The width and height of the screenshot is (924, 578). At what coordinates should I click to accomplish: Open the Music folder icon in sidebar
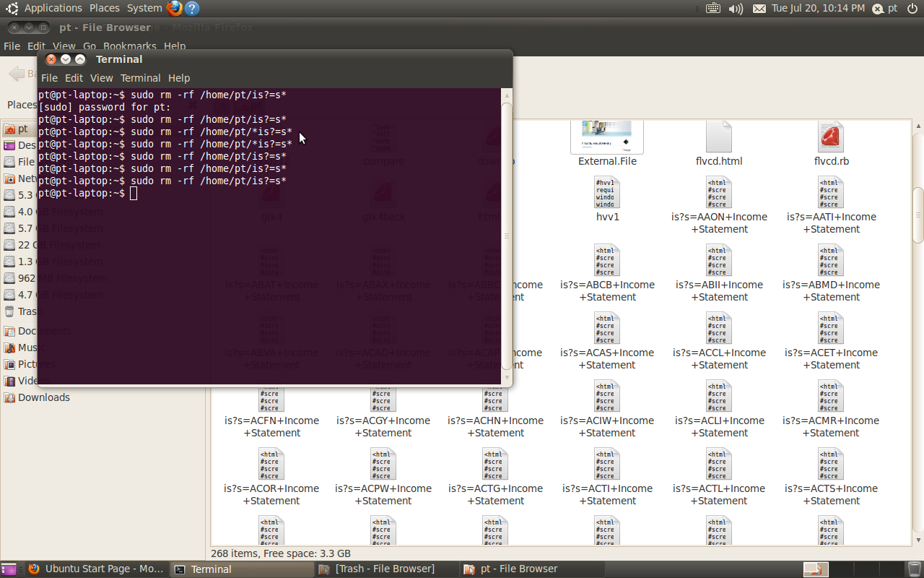click(9, 348)
